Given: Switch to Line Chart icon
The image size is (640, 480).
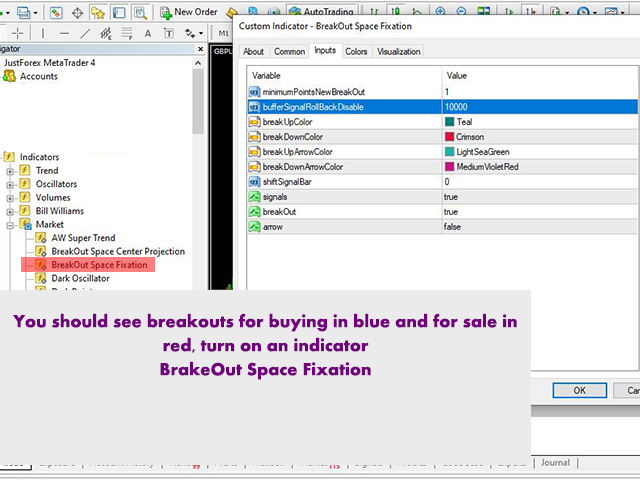Looking at the screenshot, I should (x=417, y=11).
